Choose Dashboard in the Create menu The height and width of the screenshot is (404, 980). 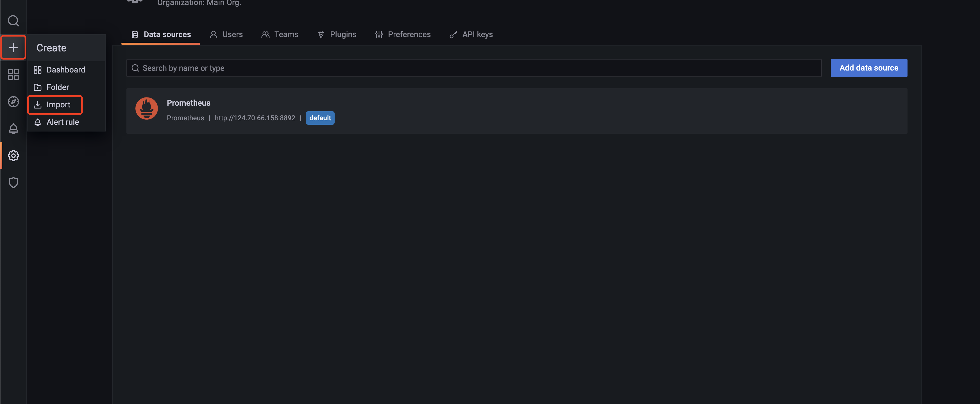point(65,70)
